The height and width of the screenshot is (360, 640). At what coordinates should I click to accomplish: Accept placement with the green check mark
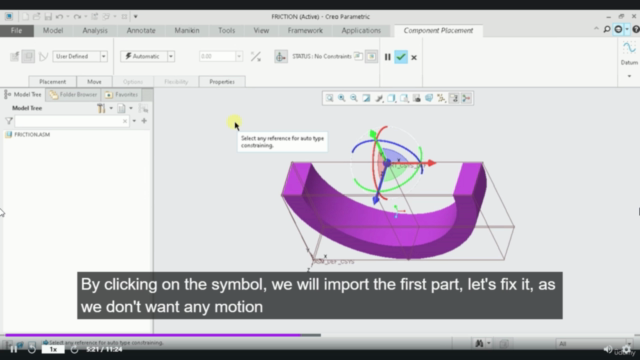click(401, 57)
